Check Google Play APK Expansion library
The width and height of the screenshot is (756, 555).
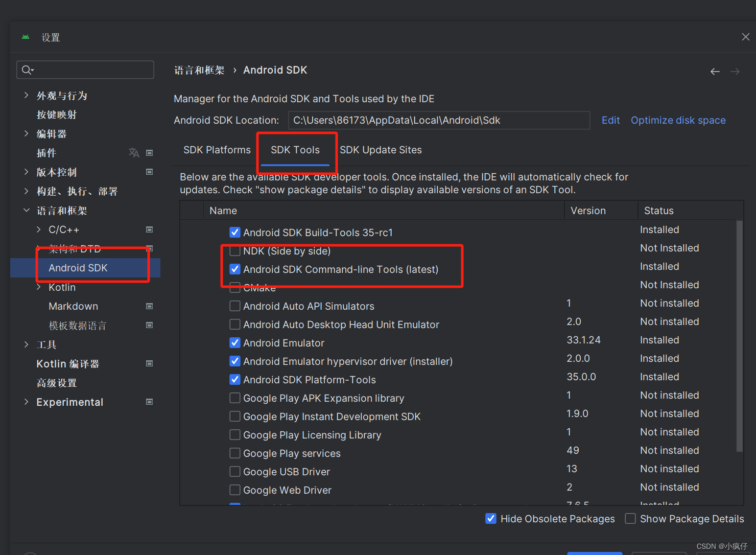(235, 398)
